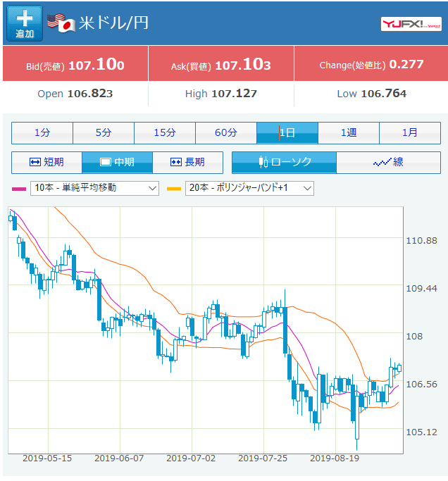448x481 pixels.
Task: Select the 長期 long-term range icon button
Action: [x=187, y=162]
